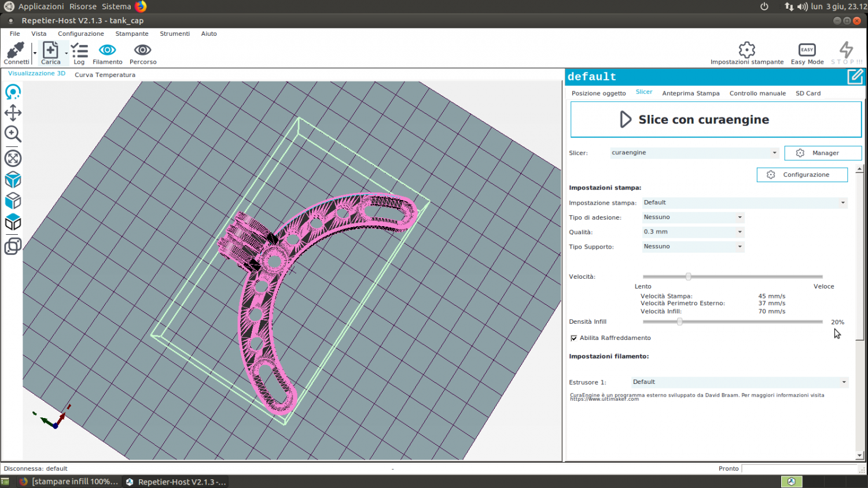Click the network arrows icon
The image size is (868, 488).
[x=789, y=6]
